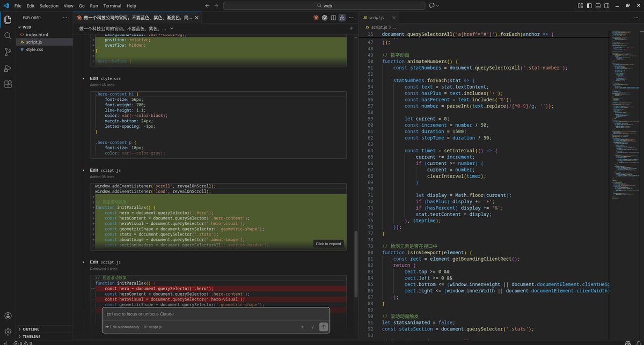The image size is (644, 345).
Task: Toggle the Edit automatically mode
Action: click(122, 327)
